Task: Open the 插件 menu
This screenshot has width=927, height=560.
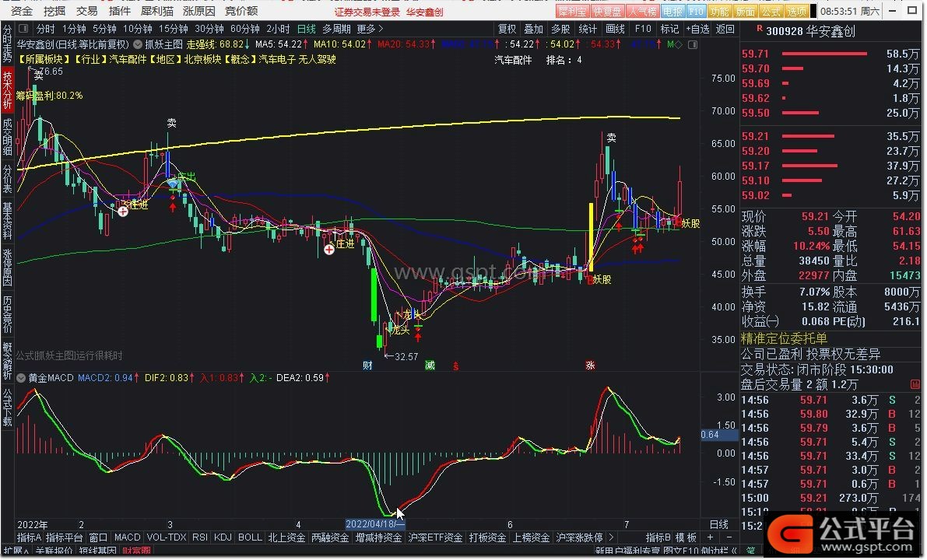Action: 119,11
